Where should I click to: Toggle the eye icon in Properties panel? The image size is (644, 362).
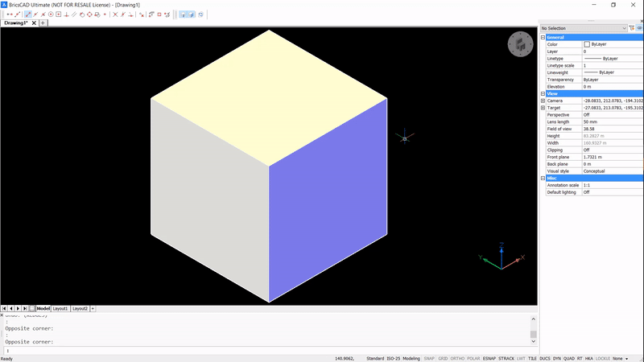coord(639,28)
